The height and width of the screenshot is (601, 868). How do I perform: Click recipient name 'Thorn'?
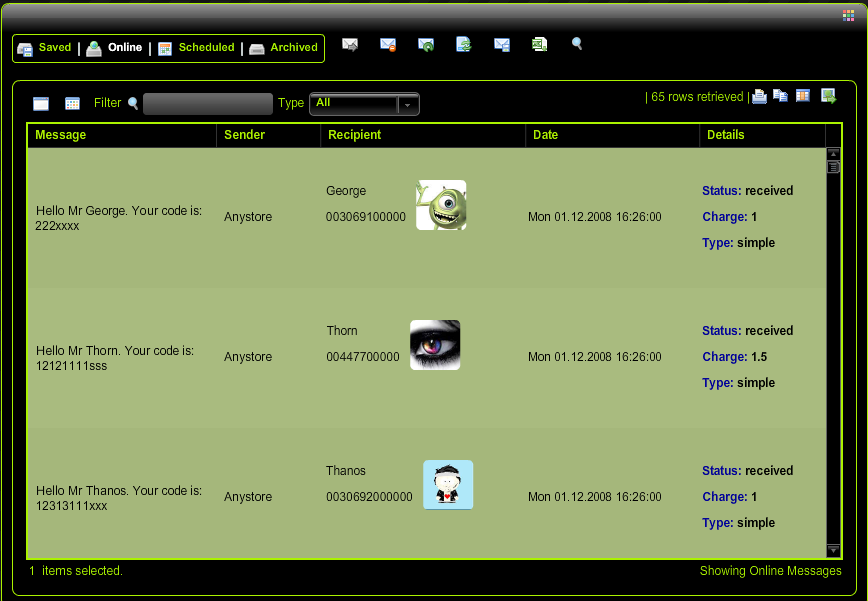(x=342, y=331)
